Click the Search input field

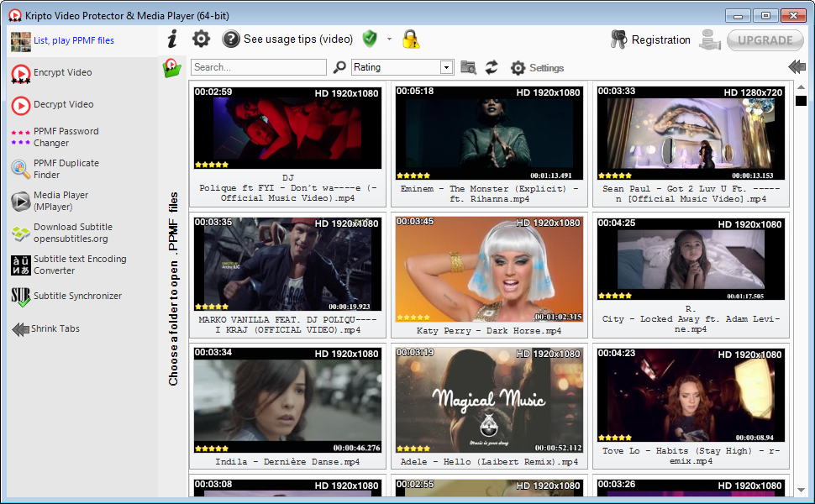click(259, 67)
